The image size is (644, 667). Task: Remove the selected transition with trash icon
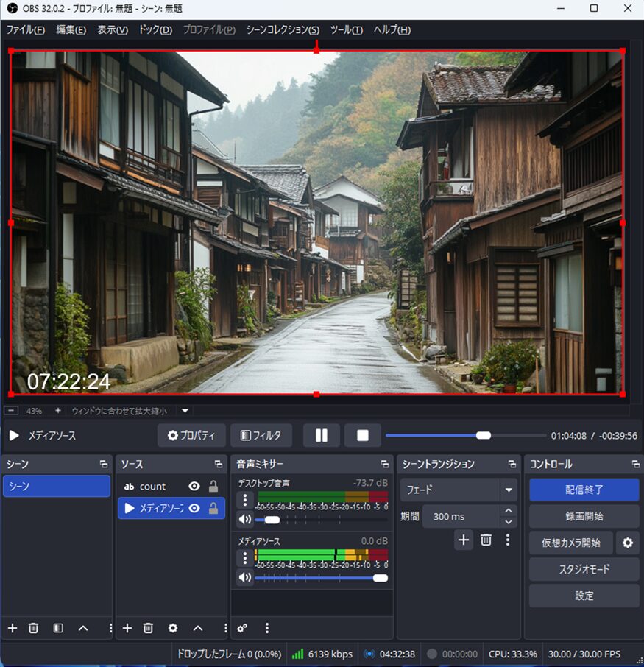[486, 540]
